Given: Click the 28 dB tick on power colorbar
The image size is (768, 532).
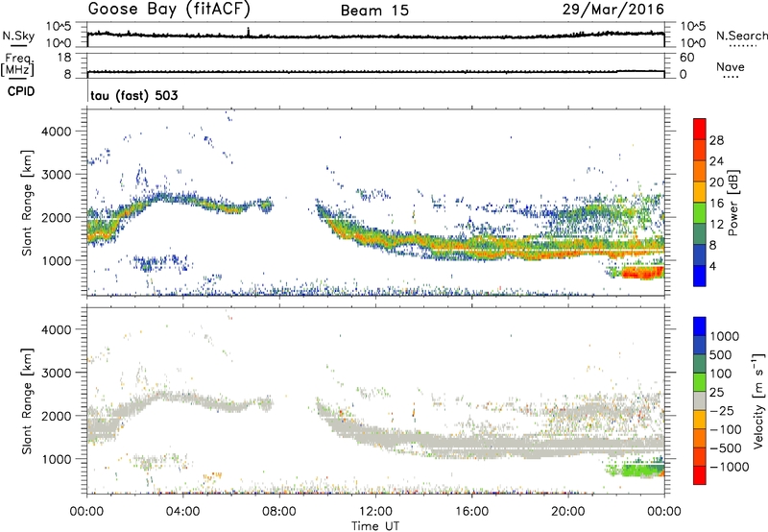Looking at the screenshot, I should pyautogui.click(x=716, y=140).
